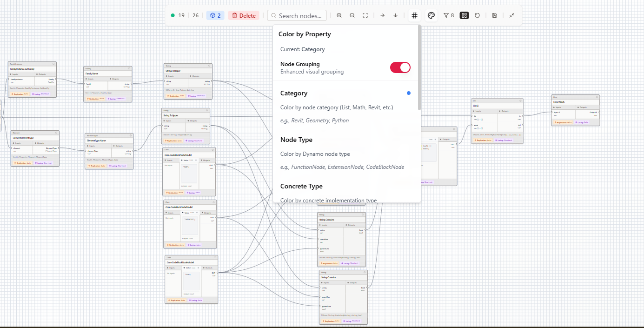
Task: Click the "DWG" code block value area
Action: pos(189,173)
